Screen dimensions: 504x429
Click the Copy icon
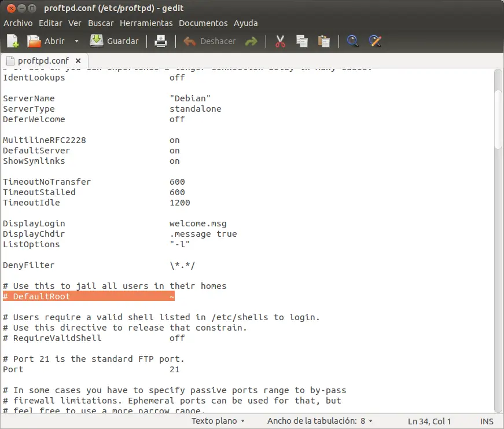coord(302,41)
